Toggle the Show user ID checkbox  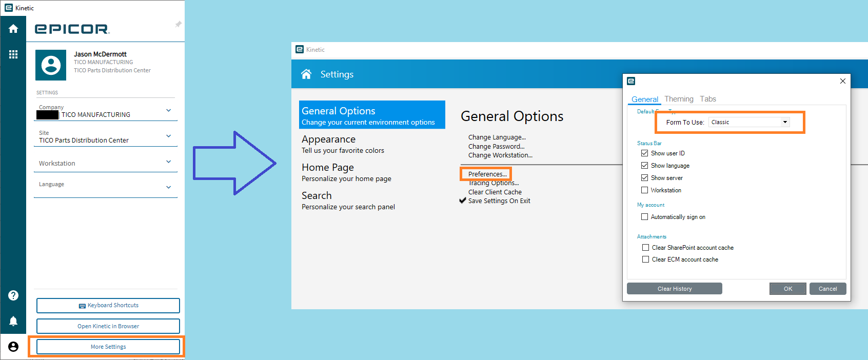[x=644, y=153]
